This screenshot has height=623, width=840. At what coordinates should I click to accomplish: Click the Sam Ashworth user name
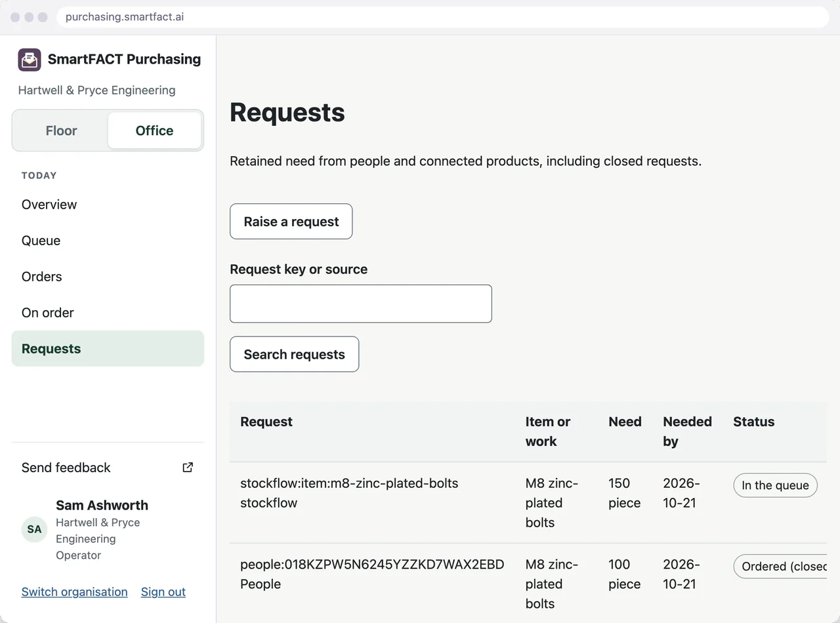click(102, 505)
